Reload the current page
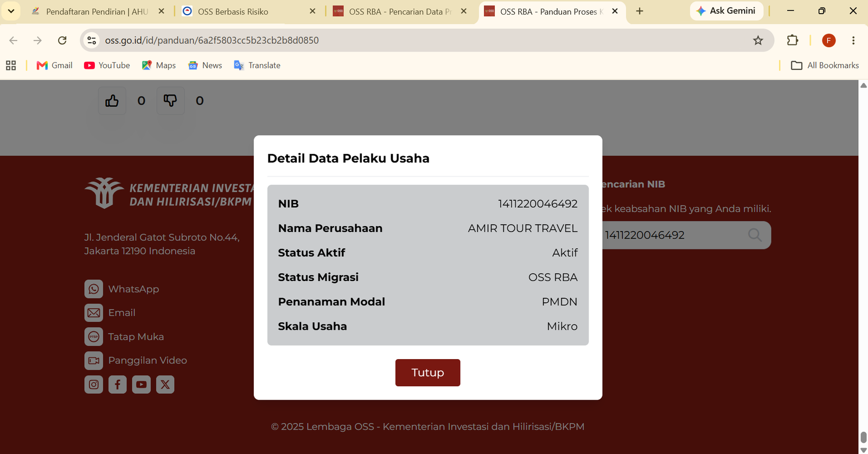The height and width of the screenshot is (454, 868). pos(62,40)
